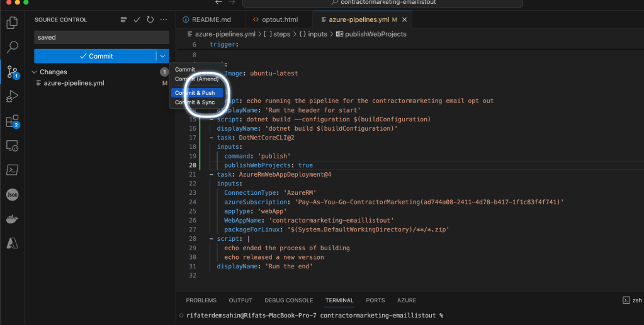The image size is (644, 325).
Task: Click the blue Commit button
Action: 95,56
